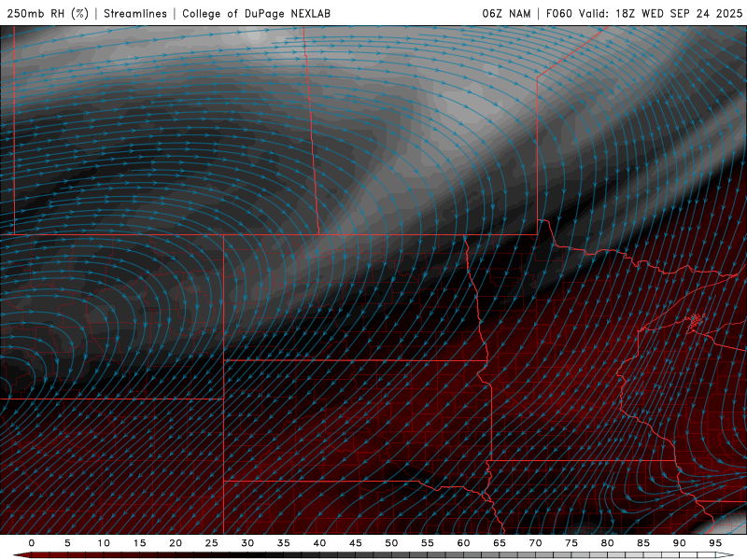Click the dark red low end of color bar
Viewport: 747px width, 560px height.
point(21,555)
